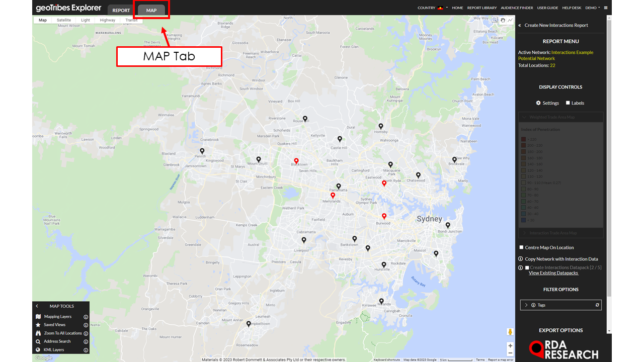This screenshot has height=362, width=644.
Task: Show info for Address Search
Action: [86, 341]
